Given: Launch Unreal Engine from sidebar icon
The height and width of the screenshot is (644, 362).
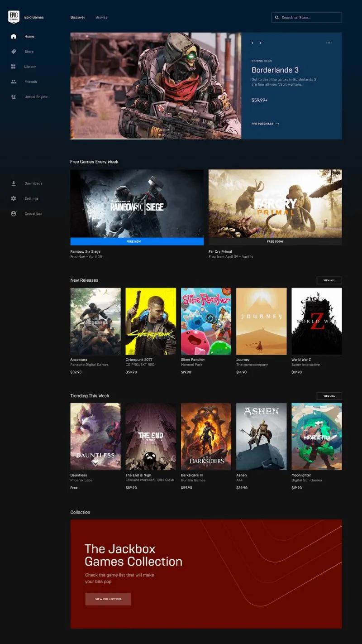Looking at the screenshot, I should point(14,97).
